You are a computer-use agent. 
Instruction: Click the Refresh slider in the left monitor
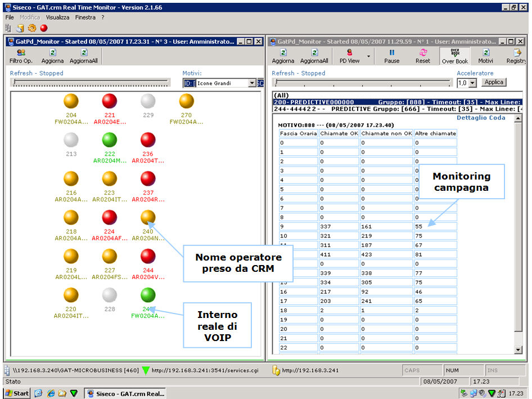coord(90,83)
